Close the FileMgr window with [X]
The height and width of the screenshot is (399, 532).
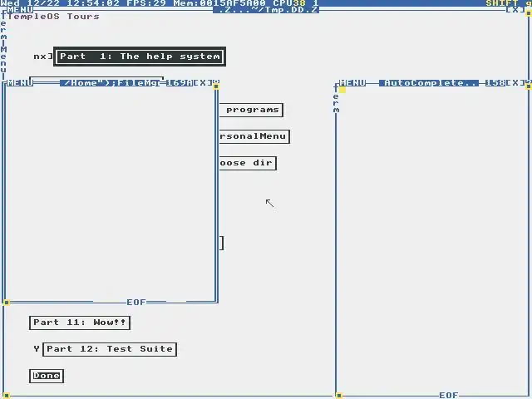pyautogui.click(x=203, y=83)
